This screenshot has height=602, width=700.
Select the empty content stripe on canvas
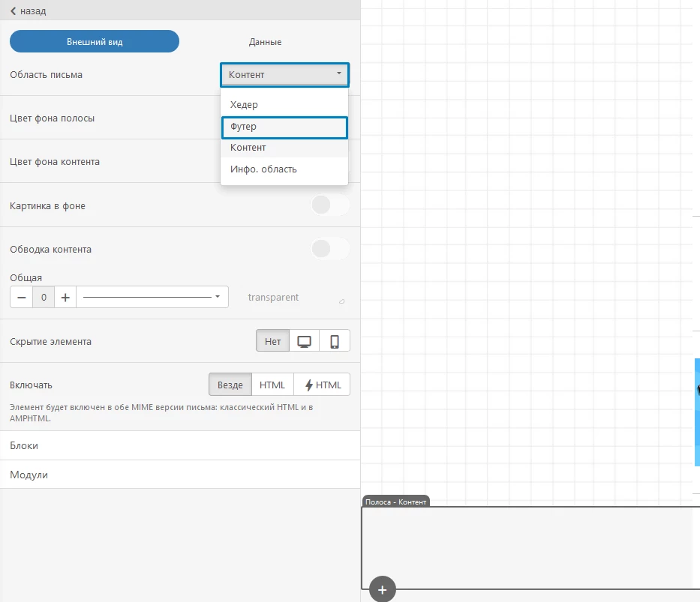pyautogui.click(x=530, y=547)
